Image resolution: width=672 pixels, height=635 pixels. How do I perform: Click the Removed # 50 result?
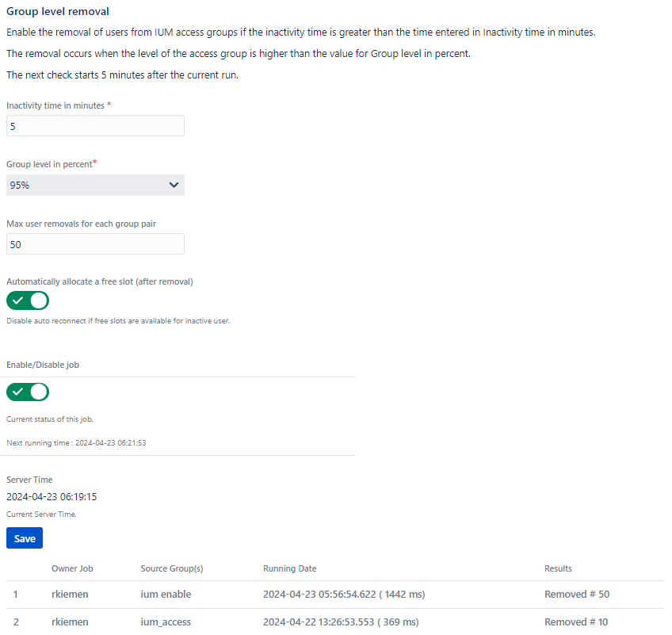pyautogui.click(x=577, y=595)
